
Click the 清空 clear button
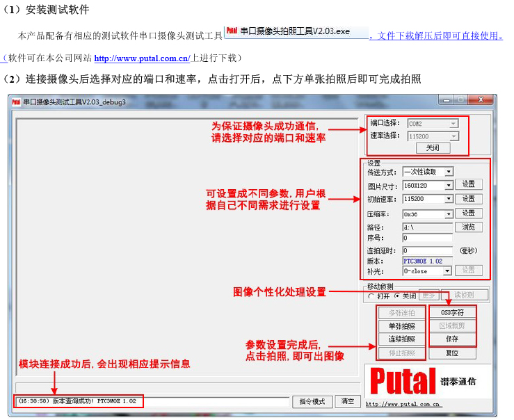[x=348, y=401]
